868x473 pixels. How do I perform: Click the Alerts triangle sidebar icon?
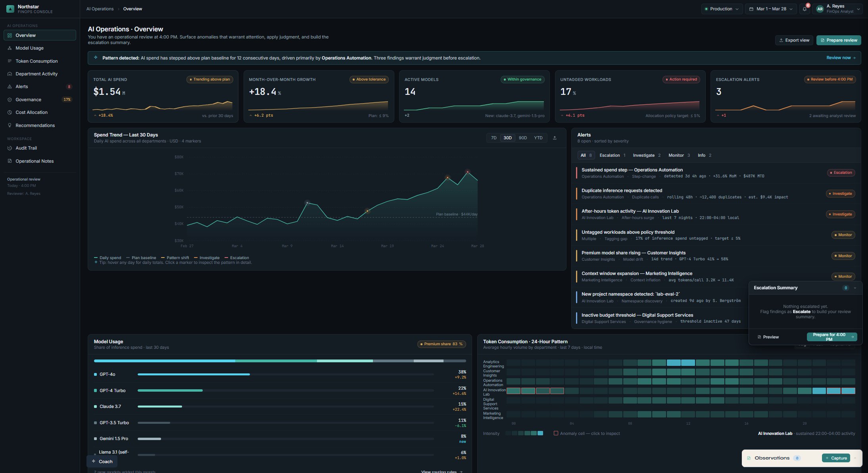[10, 87]
